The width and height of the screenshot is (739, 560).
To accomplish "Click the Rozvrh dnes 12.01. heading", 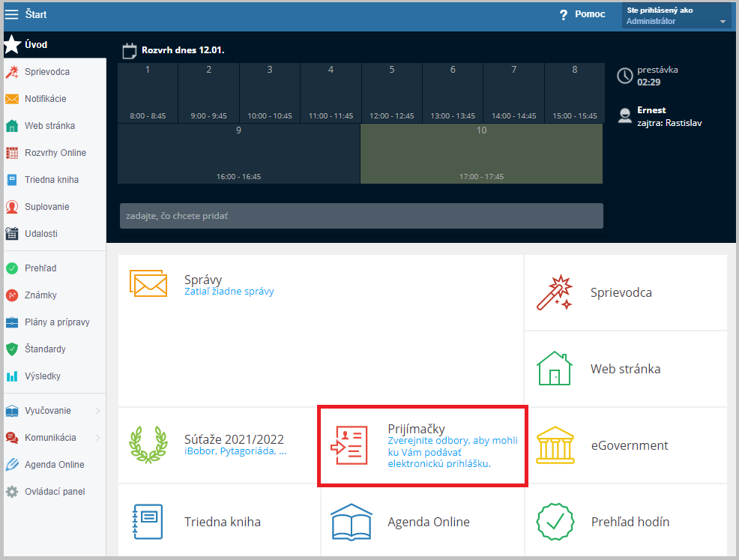I will click(x=183, y=50).
